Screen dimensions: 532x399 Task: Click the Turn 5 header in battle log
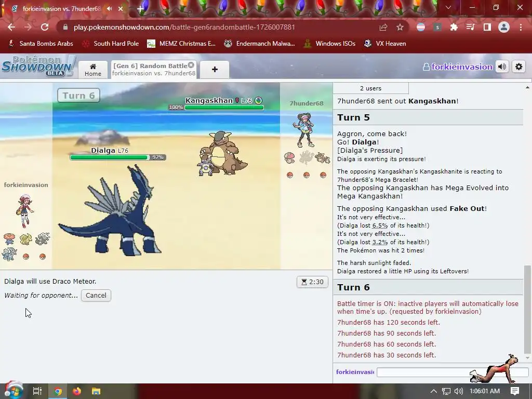428,117
